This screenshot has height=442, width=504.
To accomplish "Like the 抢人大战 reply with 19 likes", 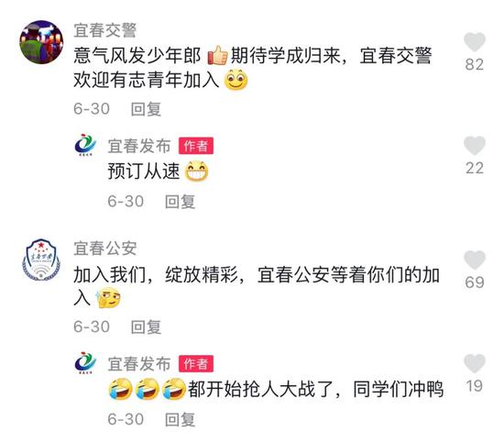I will pyautogui.click(x=475, y=363).
